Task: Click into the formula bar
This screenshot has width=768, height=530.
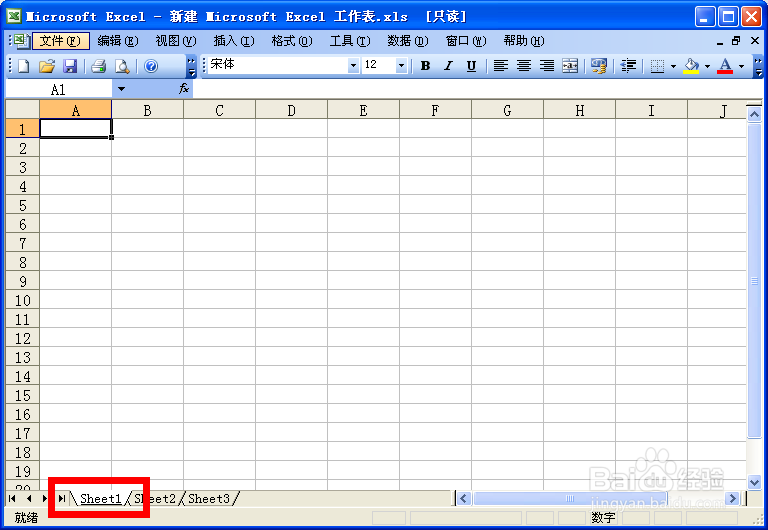Action: [x=478, y=89]
